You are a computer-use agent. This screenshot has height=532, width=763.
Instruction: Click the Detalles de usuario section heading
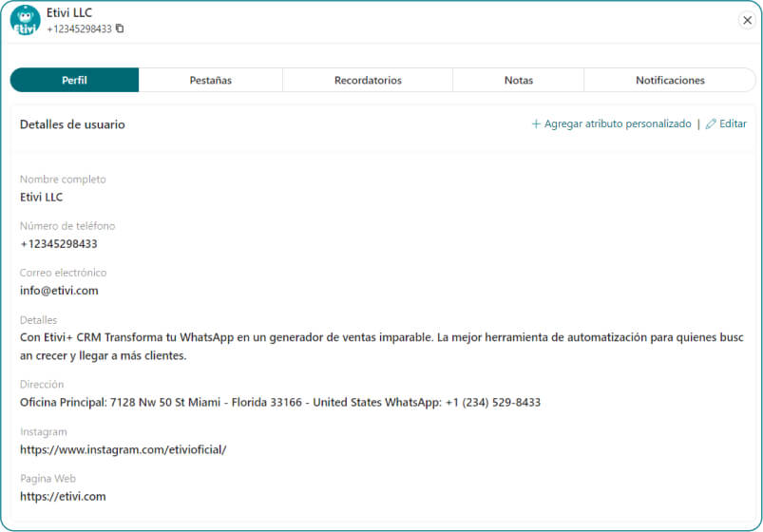coord(72,124)
